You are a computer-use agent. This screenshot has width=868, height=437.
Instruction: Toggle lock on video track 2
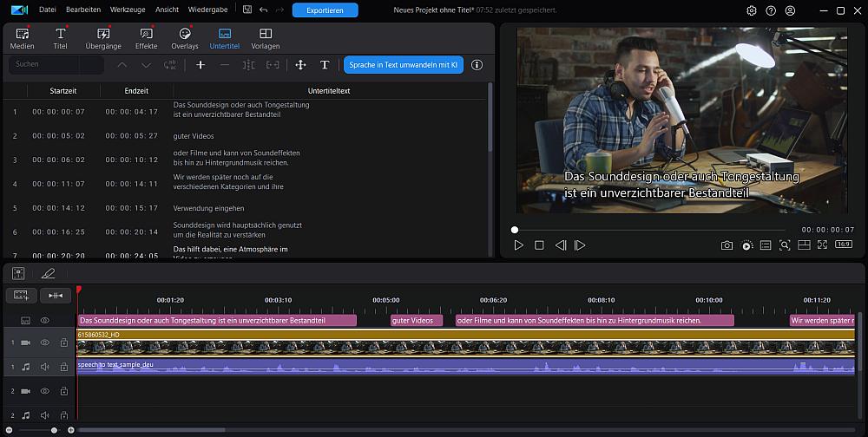pyautogui.click(x=63, y=391)
